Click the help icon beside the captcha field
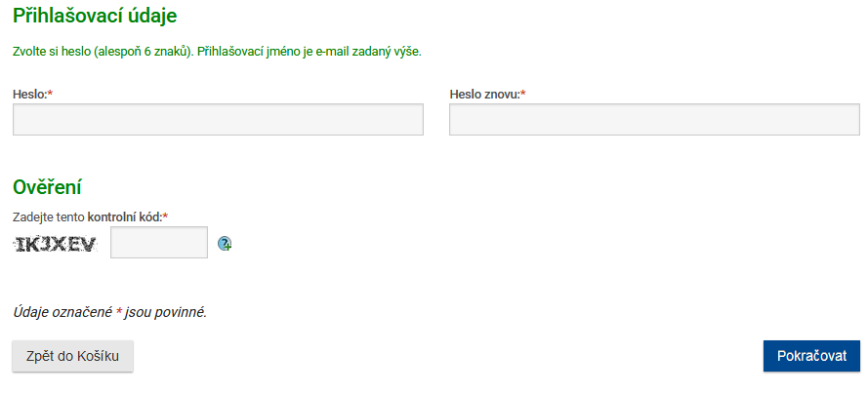 click(225, 244)
